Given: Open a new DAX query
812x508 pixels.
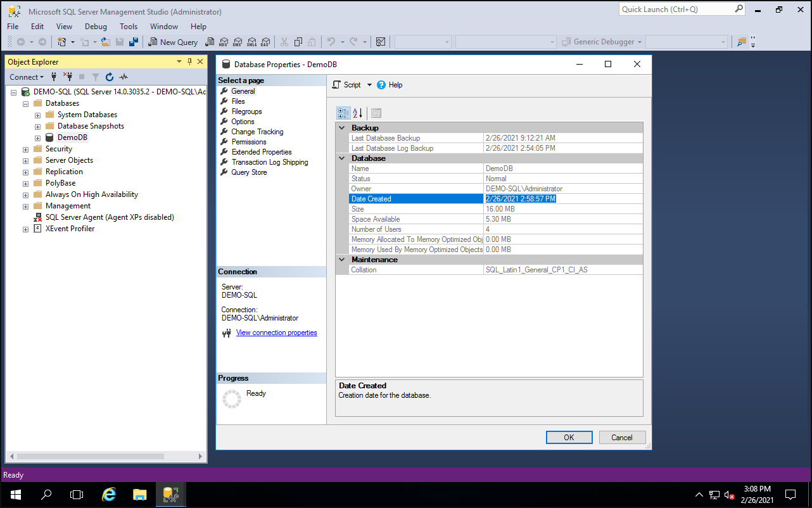Looking at the screenshot, I should (x=265, y=42).
